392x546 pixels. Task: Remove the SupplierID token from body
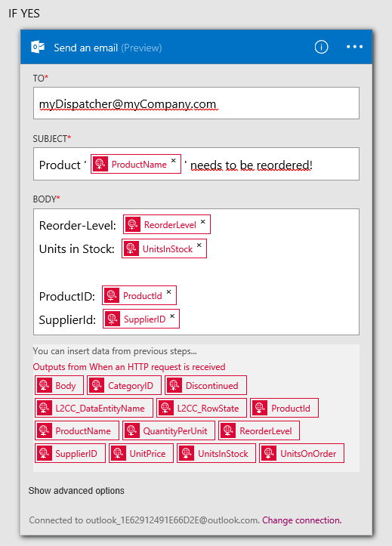click(172, 316)
